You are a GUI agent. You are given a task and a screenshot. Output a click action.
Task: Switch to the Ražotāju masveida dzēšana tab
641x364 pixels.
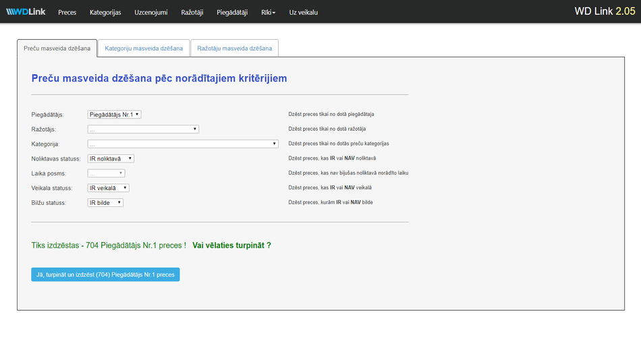pyautogui.click(x=235, y=49)
